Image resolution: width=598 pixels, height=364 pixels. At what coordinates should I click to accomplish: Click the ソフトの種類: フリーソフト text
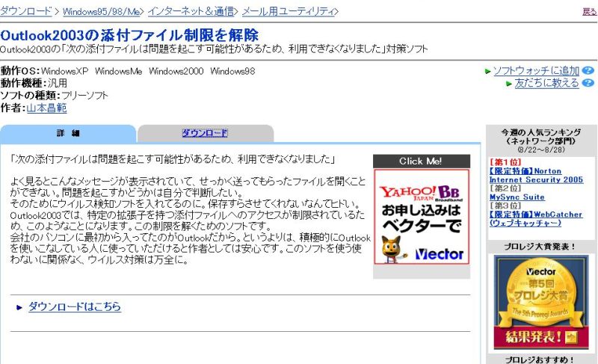54,95
